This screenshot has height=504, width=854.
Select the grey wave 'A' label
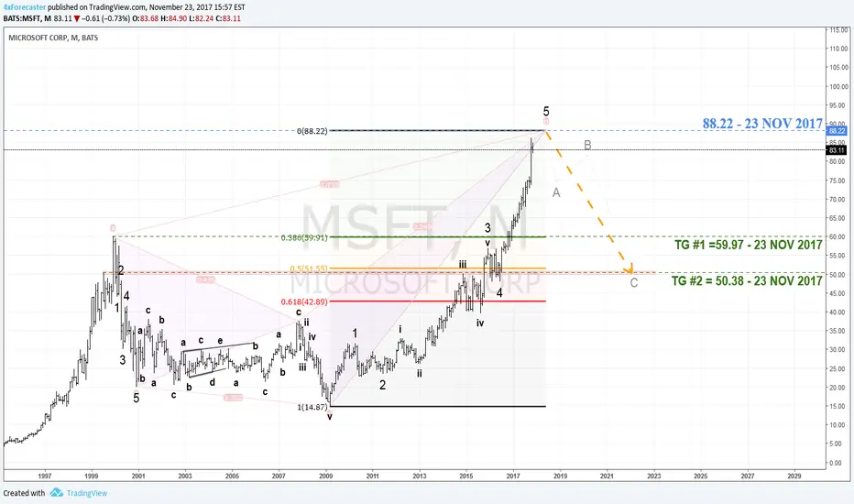tap(556, 192)
